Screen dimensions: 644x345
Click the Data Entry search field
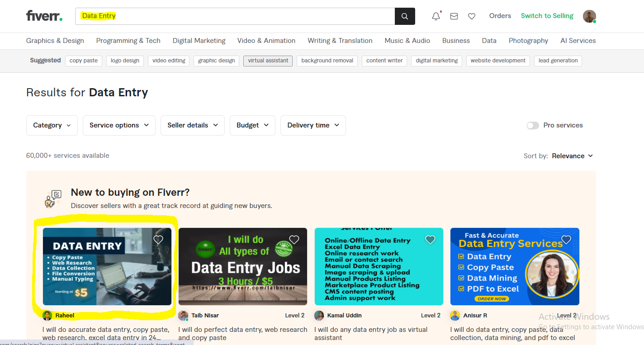pos(235,16)
